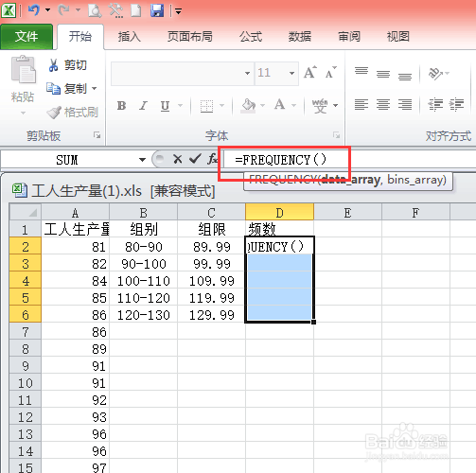Switch to the View (视图) tab
This screenshot has width=476, height=473.
[x=398, y=37]
